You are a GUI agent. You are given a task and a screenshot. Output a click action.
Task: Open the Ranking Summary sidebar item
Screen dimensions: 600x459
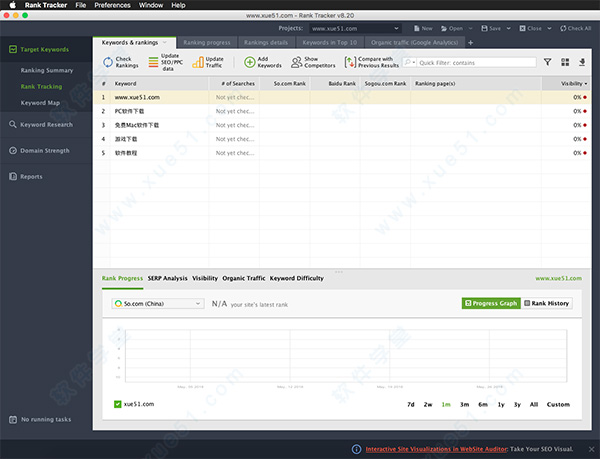click(x=47, y=70)
